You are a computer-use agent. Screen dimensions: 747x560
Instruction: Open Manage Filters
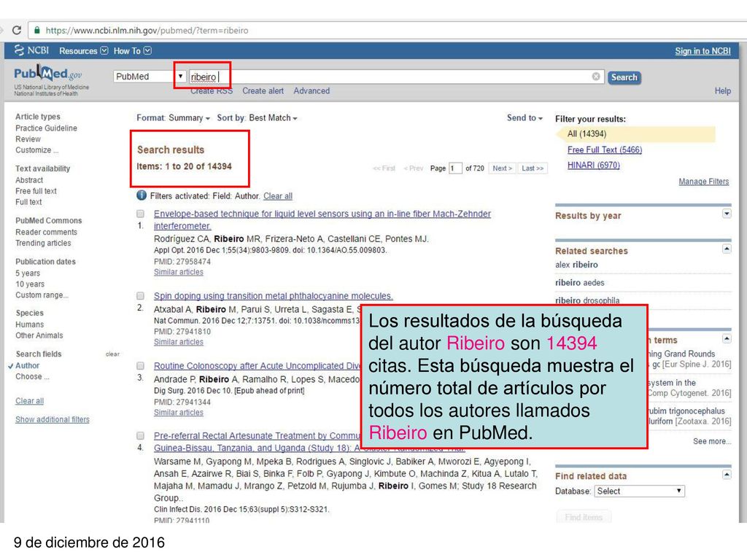pos(704,181)
